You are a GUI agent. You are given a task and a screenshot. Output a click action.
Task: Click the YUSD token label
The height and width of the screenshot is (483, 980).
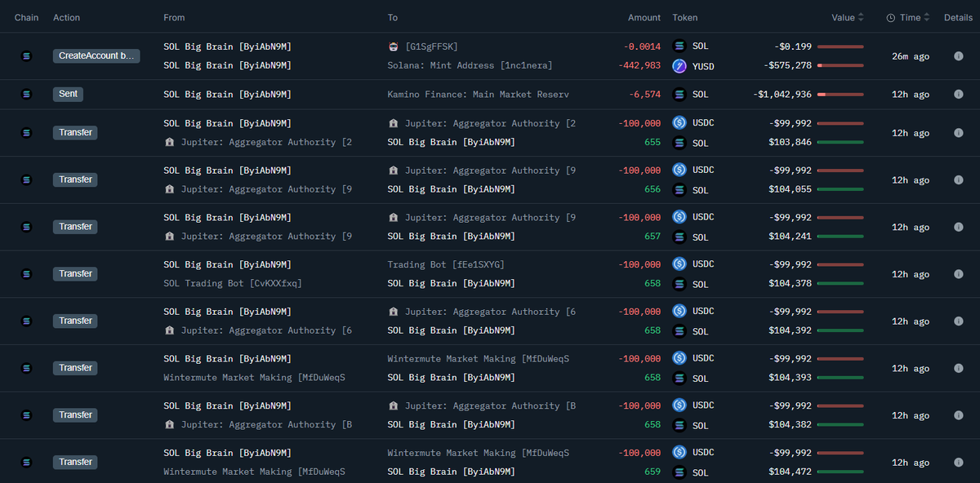point(703,66)
